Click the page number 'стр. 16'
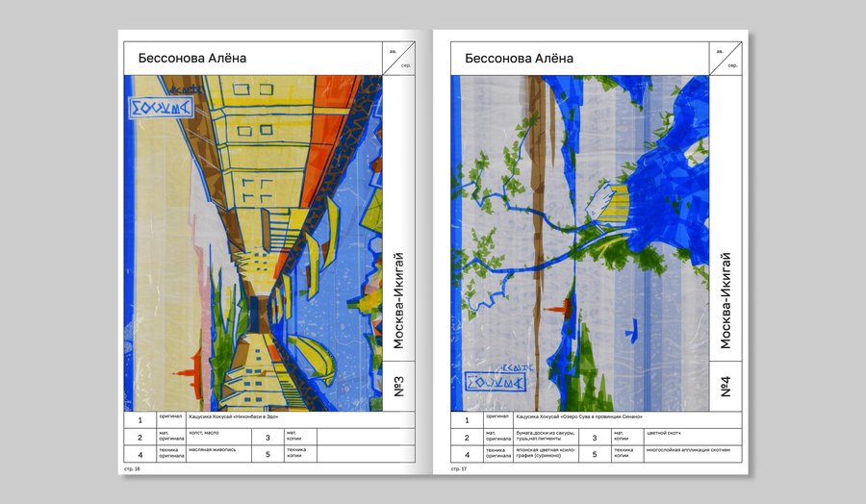Image resolution: width=866 pixels, height=504 pixels. [x=132, y=468]
